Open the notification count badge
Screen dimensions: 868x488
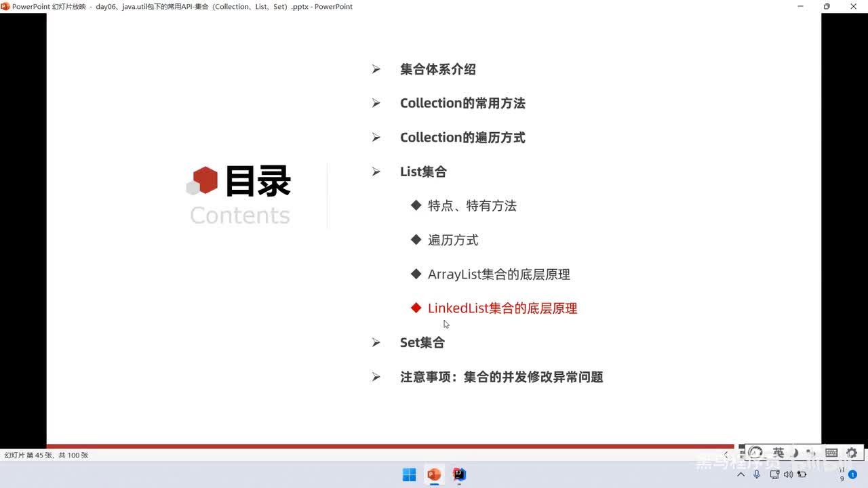[x=852, y=474]
